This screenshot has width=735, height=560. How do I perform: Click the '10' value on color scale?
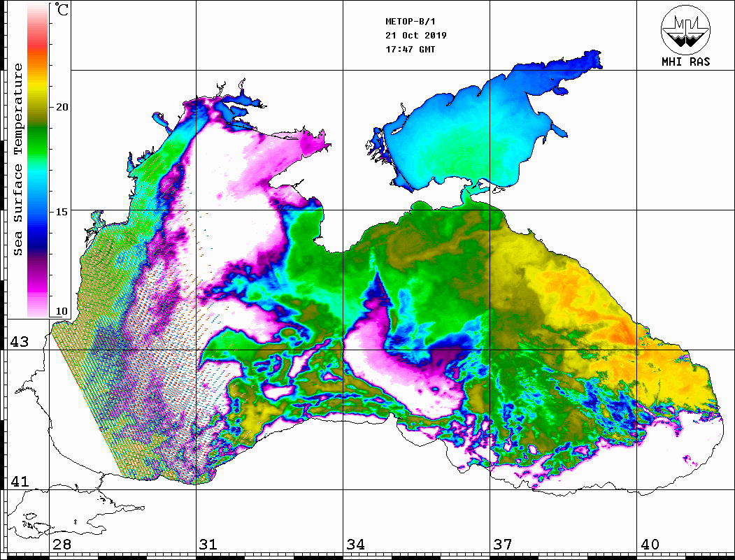coord(62,311)
